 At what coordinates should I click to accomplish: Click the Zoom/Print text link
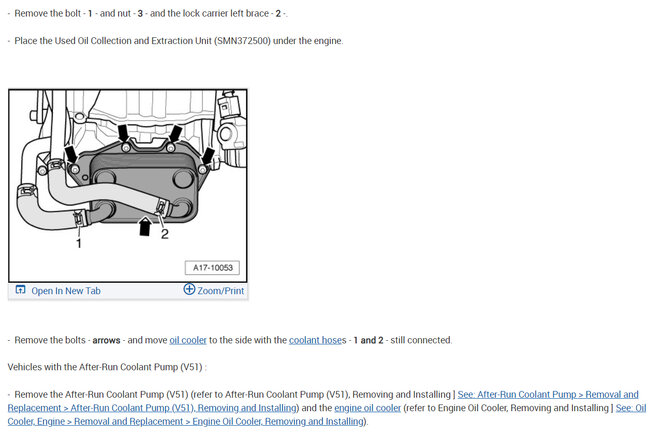coord(221,291)
